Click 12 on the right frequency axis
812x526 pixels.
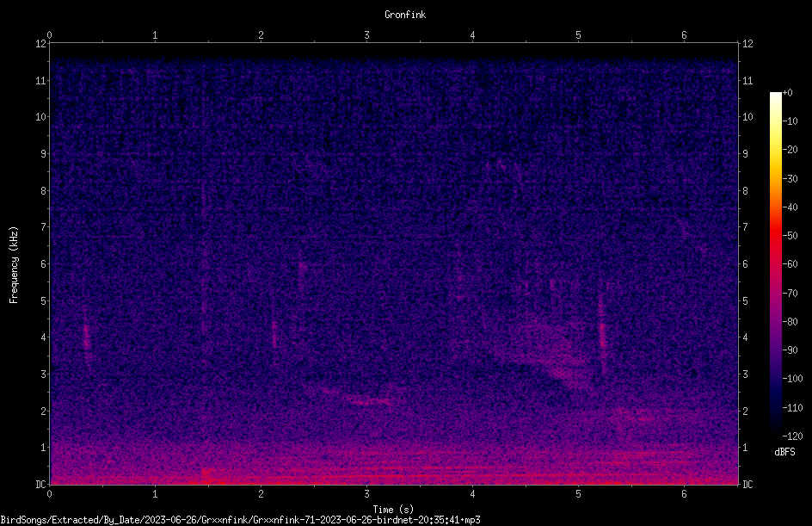click(x=747, y=44)
